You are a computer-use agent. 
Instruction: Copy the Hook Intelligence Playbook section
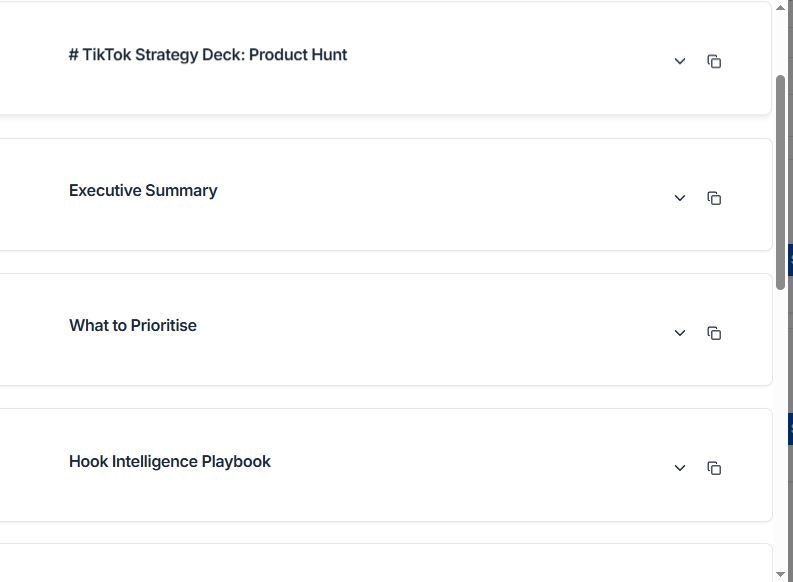(x=714, y=468)
